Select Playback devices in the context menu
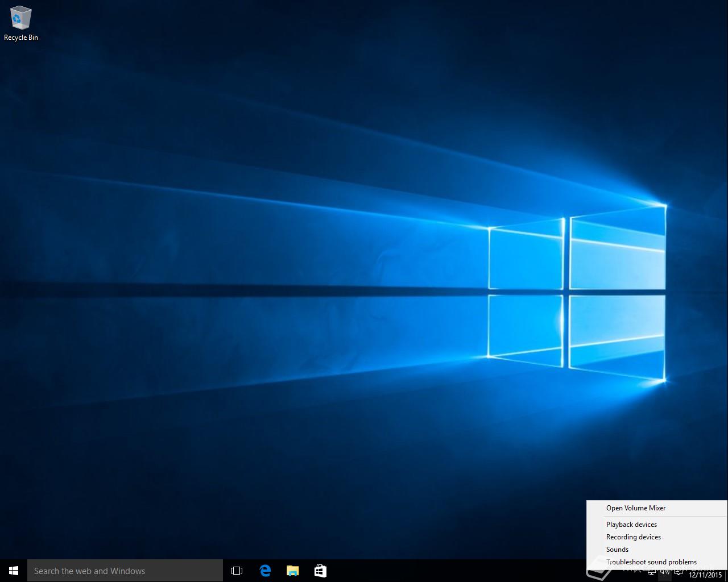Screen dimensions: 728x582 coord(657,525)
